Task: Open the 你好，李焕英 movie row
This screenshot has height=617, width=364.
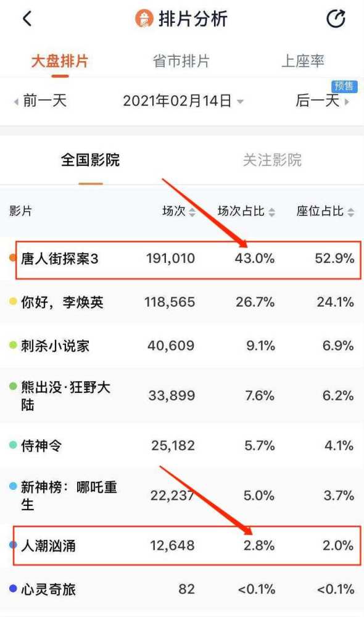Action: tap(182, 302)
